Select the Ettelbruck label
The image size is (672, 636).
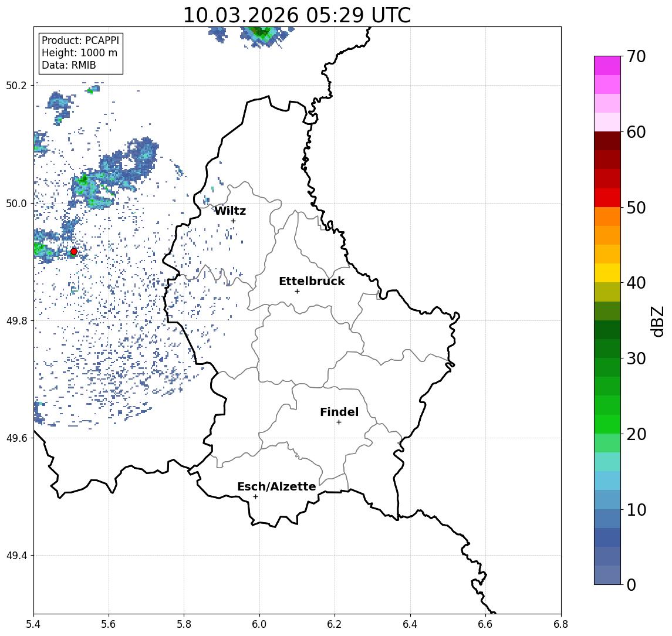[312, 281]
